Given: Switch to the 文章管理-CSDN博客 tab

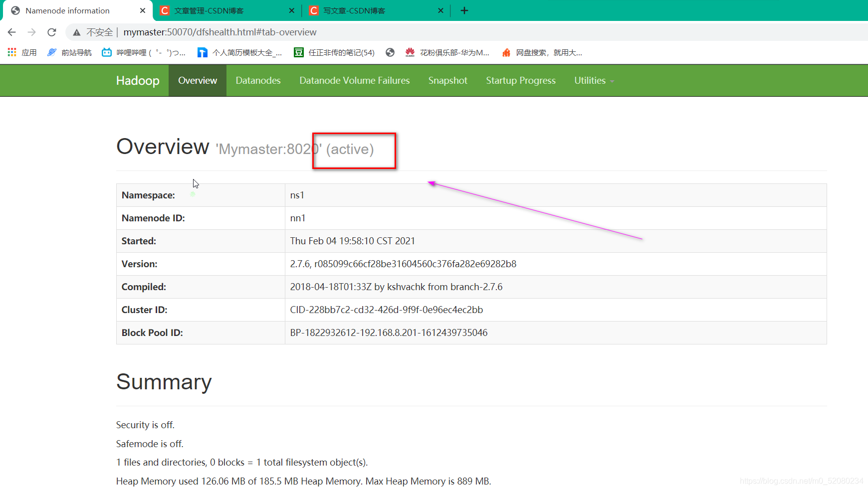Looking at the screenshot, I should pyautogui.click(x=227, y=10).
